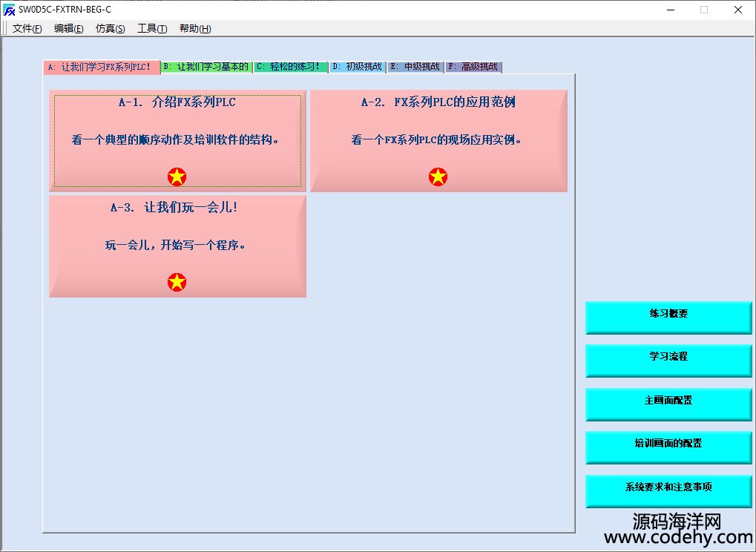Click description text 看一个FX系列PLC的现场应用实例
This screenshot has width=756, height=552.
point(436,139)
